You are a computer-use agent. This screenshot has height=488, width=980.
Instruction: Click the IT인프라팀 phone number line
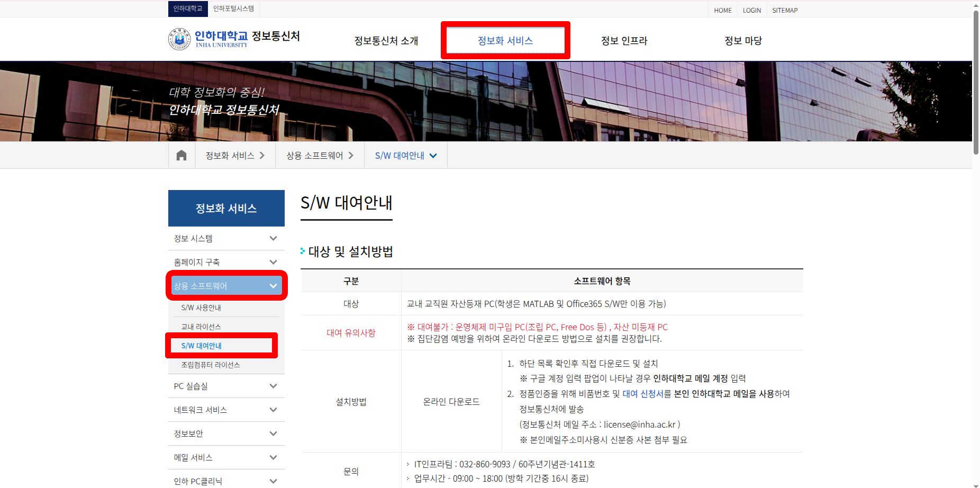click(x=504, y=464)
